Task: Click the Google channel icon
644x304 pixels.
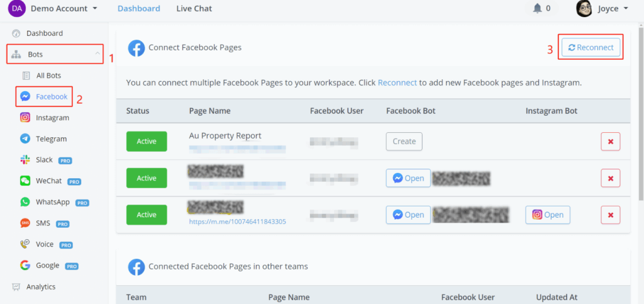Action: 25,266
